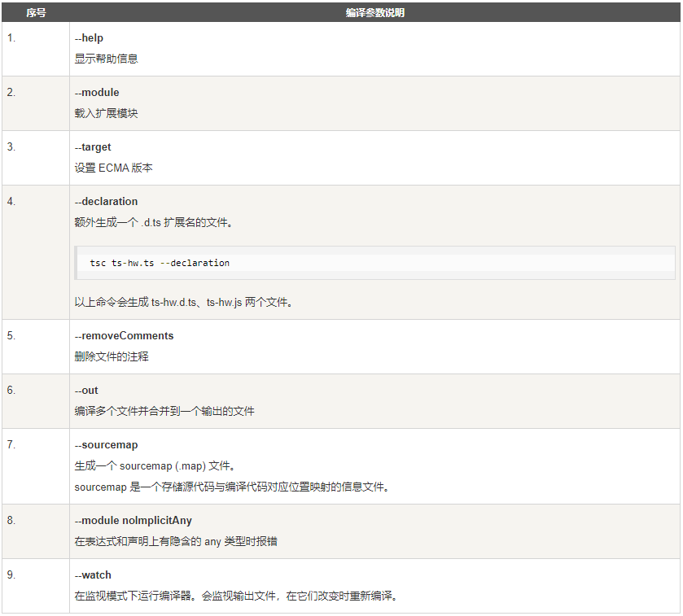683x616 pixels.
Task: Click the text 生成一个 sourcemap (.map) 文件
Action: click(x=155, y=465)
